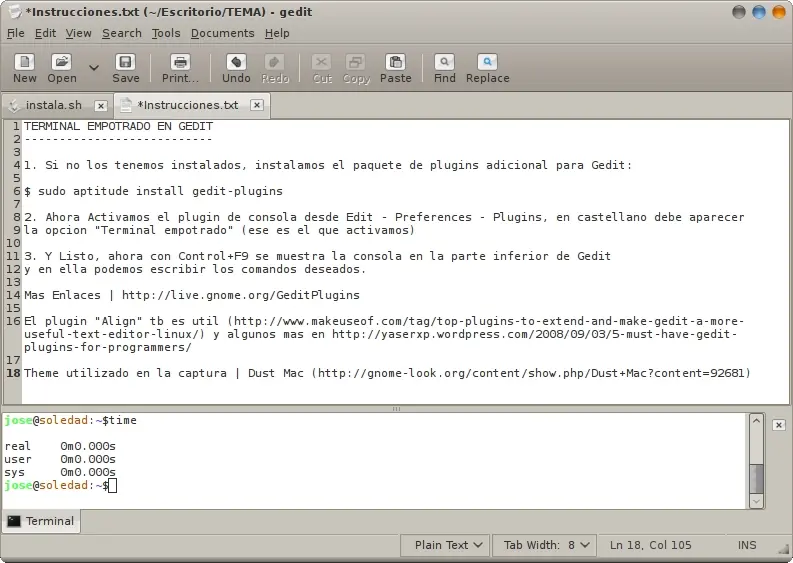Screen dimensions: 793x563
Task: Click the window resize grip corner
Action: [x=784, y=549]
